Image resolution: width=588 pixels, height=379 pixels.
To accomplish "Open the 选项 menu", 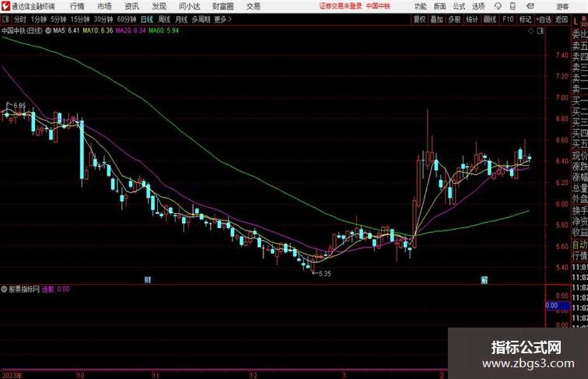I will [x=478, y=6].
